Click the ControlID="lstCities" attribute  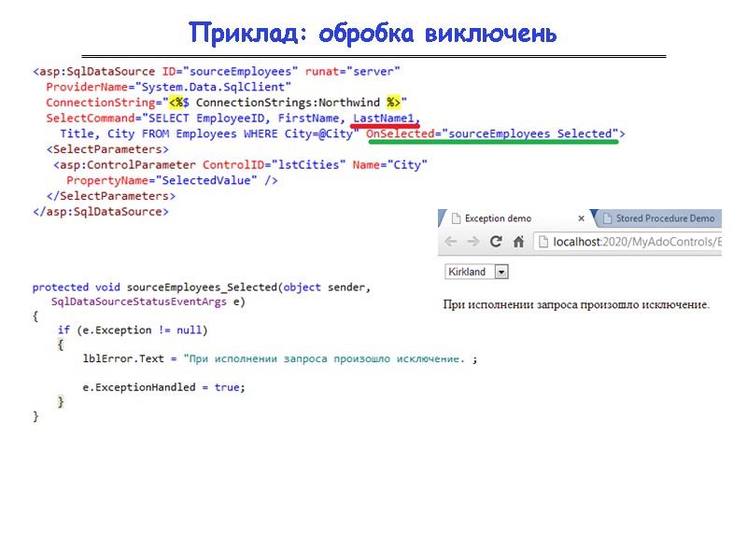[274, 165]
